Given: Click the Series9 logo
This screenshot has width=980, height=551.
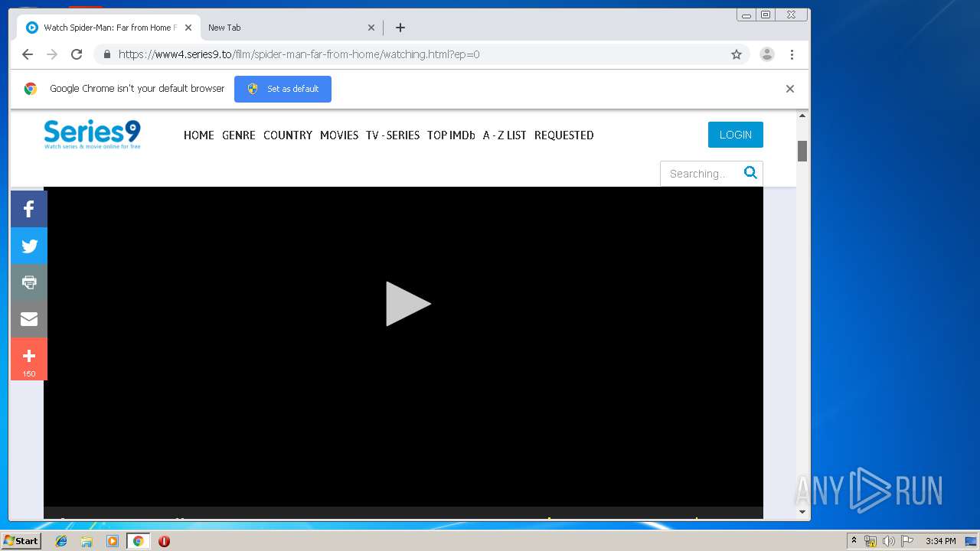Looking at the screenshot, I should pos(92,134).
